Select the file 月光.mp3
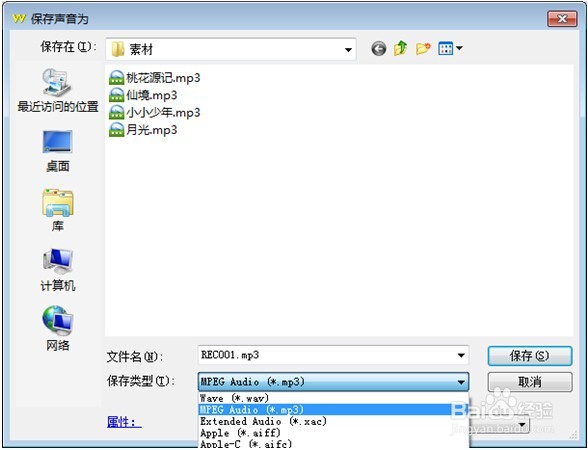Screen dimensions: 588x450 pyautogui.click(x=143, y=130)
